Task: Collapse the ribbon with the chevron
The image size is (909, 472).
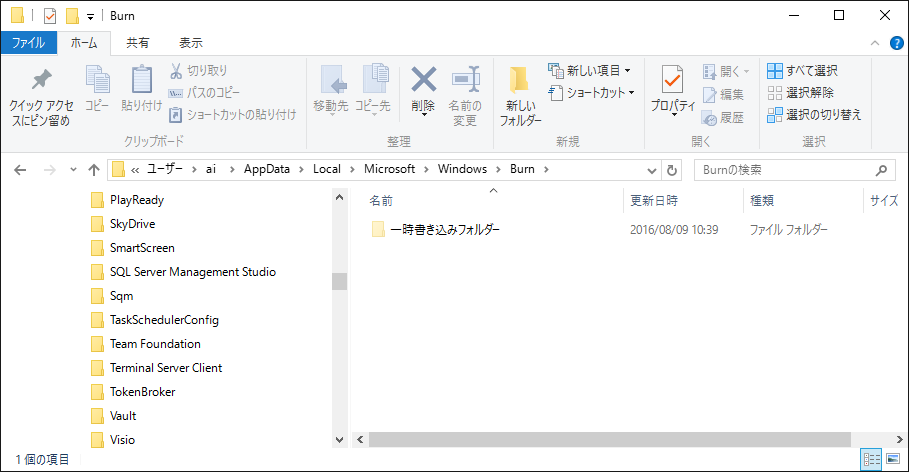Action: click(x=875, y=43)
